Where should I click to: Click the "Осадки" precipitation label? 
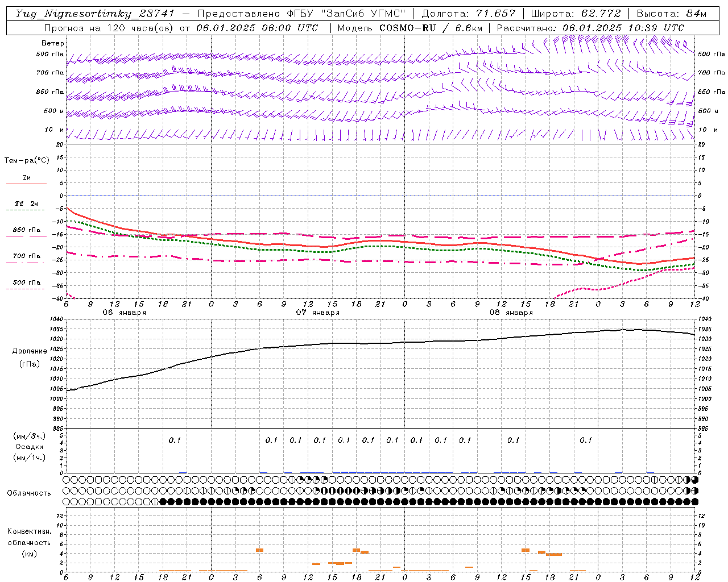(29, 447)
